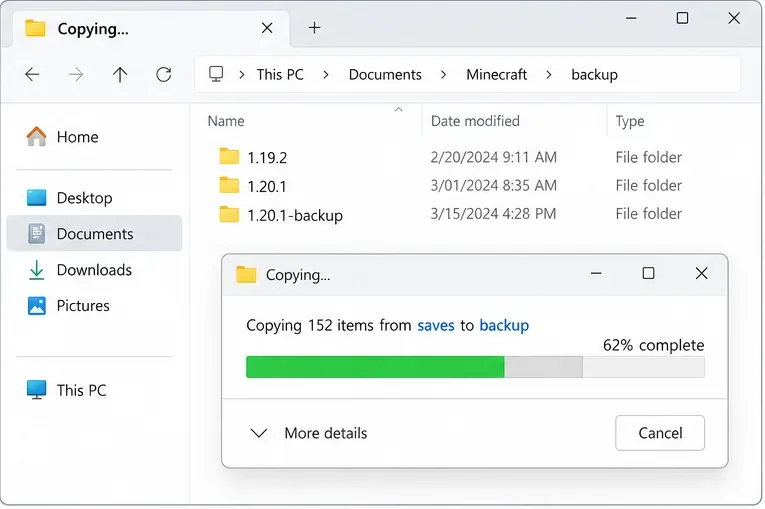Screen dimensions: 765x509
Task: Click the folder icon of 1.20.1-backup
Action: tap(229, 214)
